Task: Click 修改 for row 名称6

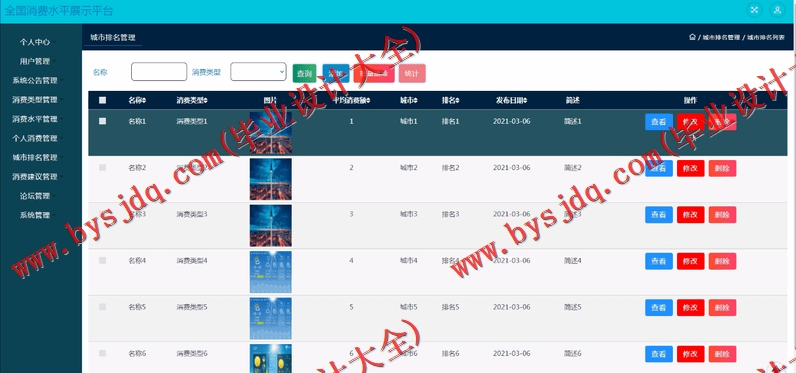Action: (x=690, y=354)
